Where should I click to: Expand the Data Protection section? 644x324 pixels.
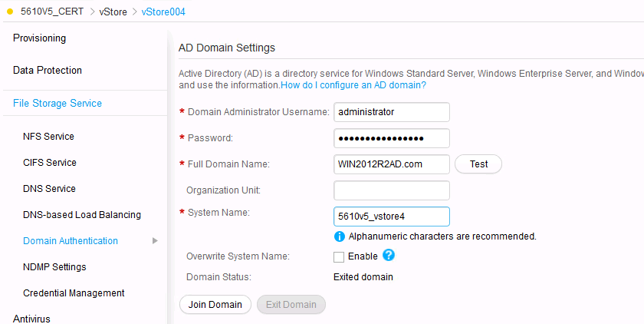48,71
